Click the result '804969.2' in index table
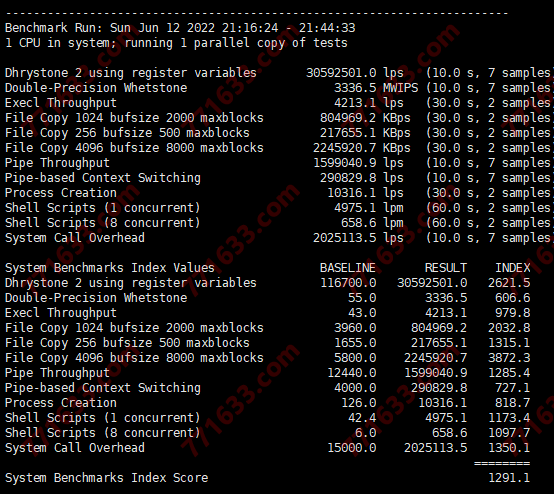The height and width of the screenshot is (494, 554). tap(439, 328)
